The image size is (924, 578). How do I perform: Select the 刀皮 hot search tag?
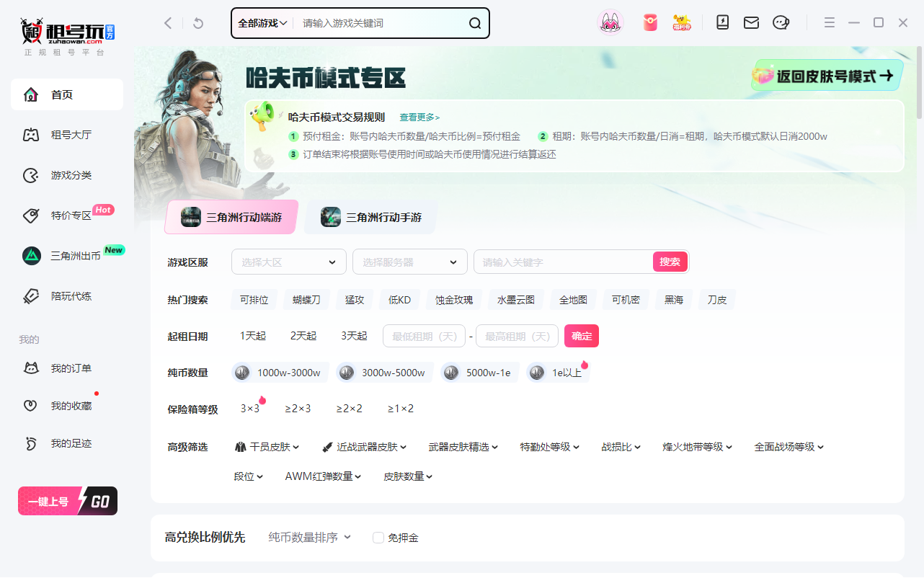click(717, 300)
